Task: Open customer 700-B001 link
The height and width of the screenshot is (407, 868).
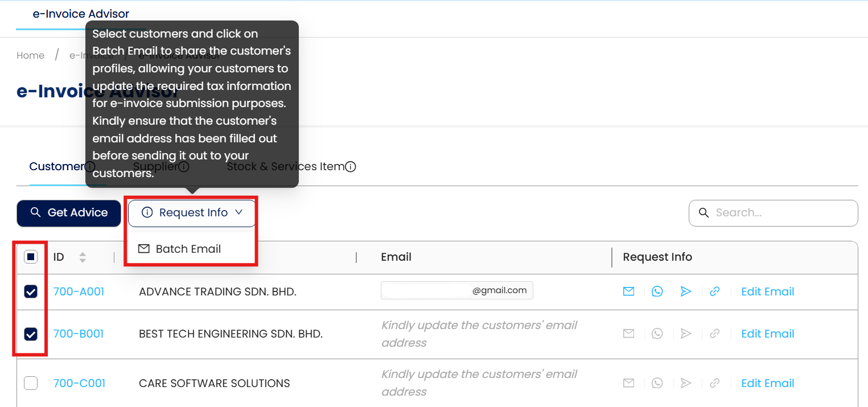Action: pos(79,334)
